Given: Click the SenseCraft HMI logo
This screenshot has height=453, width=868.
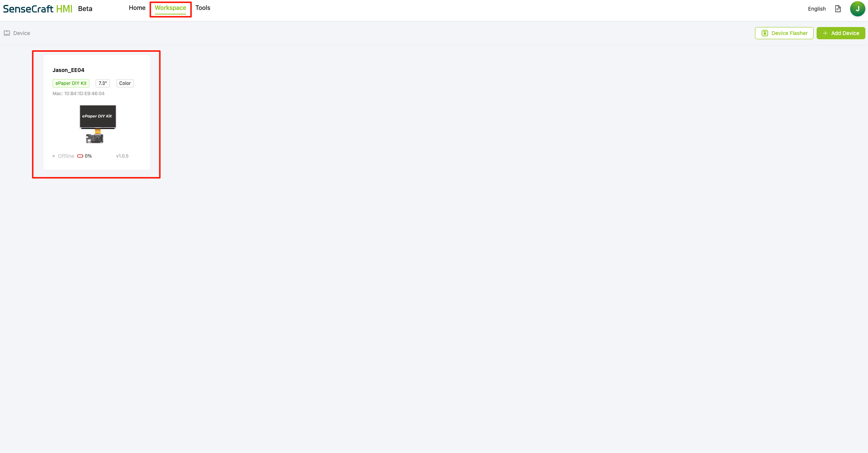Looking at the screenshot, I should pyautogui.click(x=38, y=9).
